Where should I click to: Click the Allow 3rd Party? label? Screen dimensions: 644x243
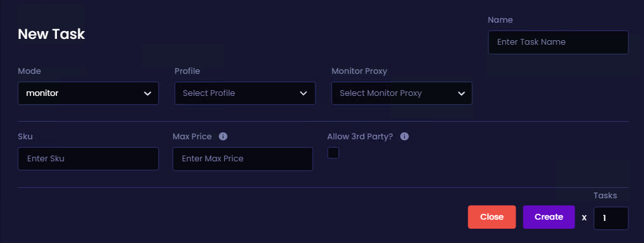tap(360, 137)
